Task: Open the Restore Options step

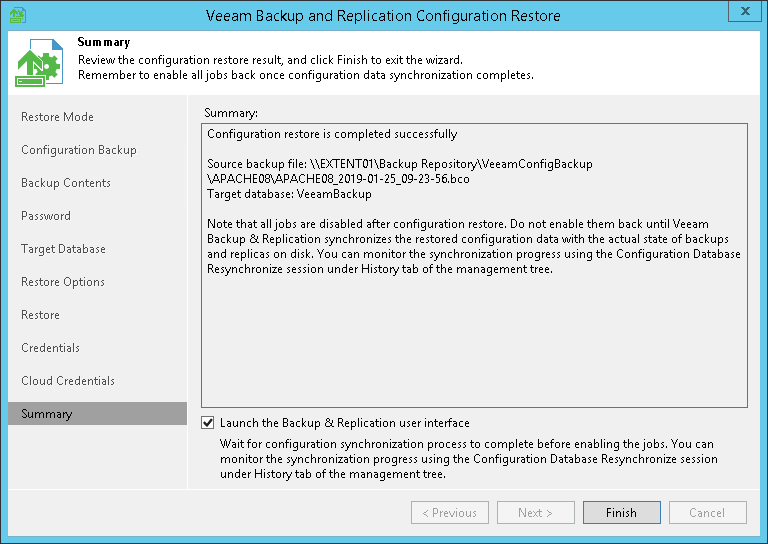Action: (63, 282)
